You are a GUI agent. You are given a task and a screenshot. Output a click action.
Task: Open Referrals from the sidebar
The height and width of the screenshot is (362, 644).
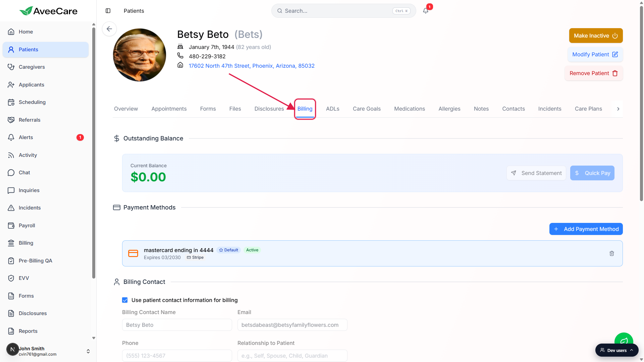point(45,120)
